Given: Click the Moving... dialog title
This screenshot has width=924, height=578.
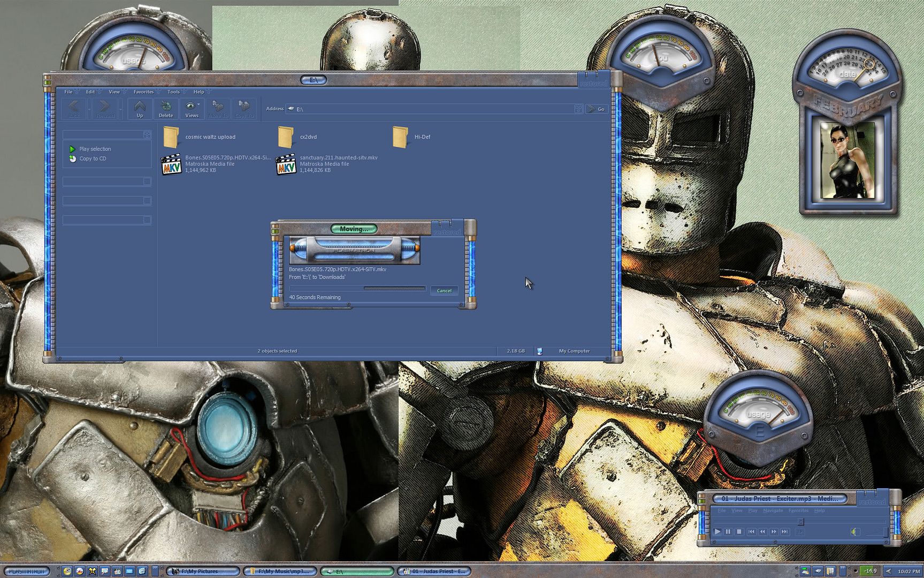Looking at the screenshot, I should pos(354,229).
